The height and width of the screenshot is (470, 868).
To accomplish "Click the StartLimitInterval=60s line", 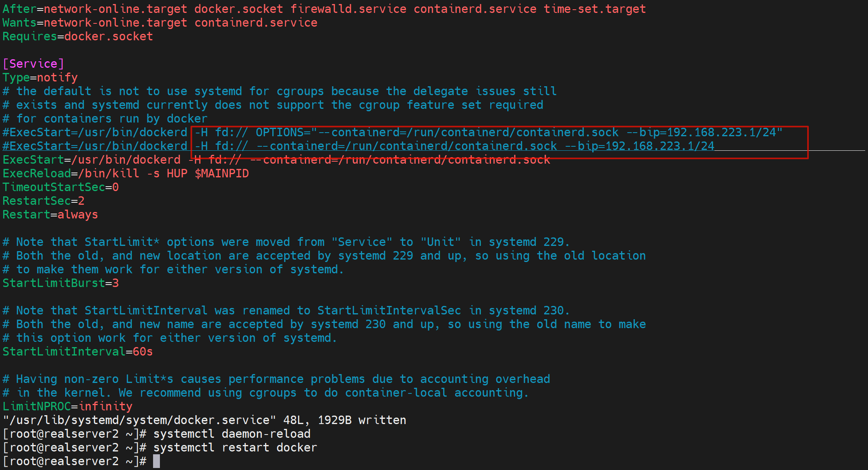I will (77, 352).
